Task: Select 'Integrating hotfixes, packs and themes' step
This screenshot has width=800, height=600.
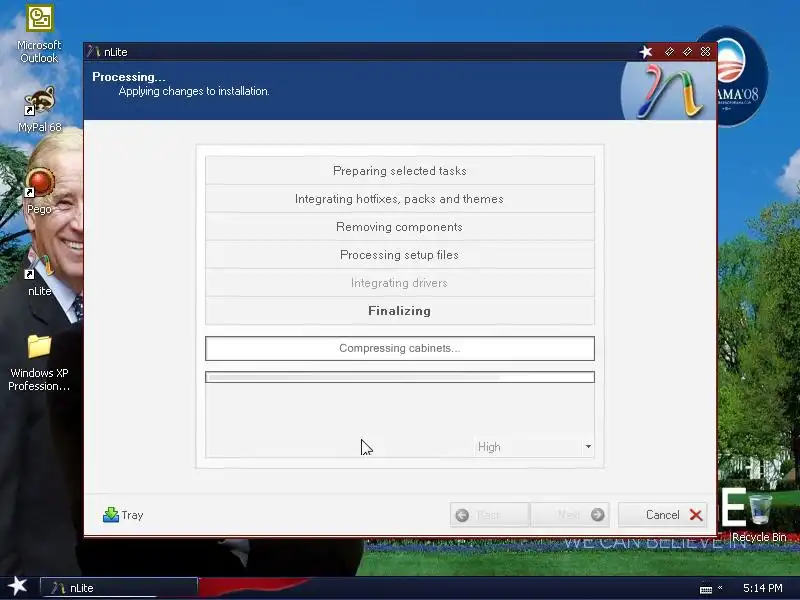Action: pyautogui.click(x=399, y=199)
